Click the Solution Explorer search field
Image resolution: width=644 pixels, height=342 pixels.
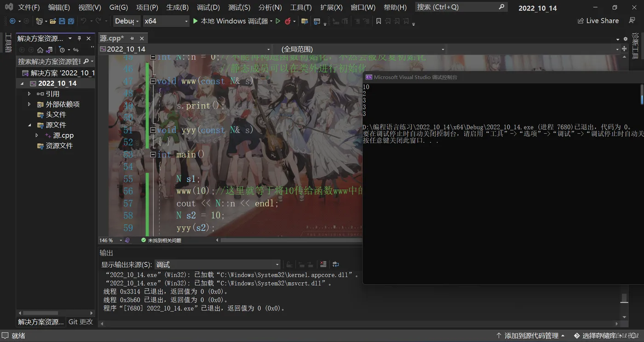click(x=56, y=61)
